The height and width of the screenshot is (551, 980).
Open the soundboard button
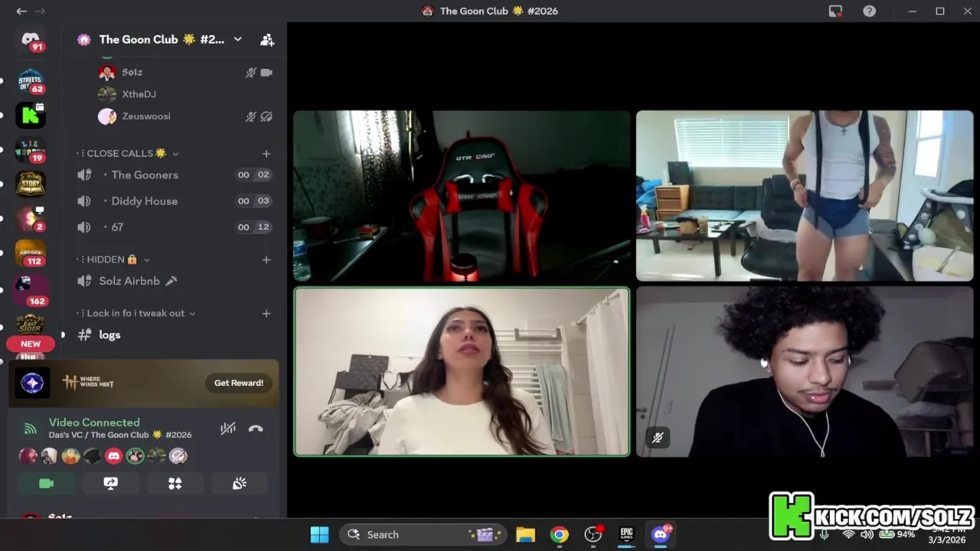(x=240, y=484)
